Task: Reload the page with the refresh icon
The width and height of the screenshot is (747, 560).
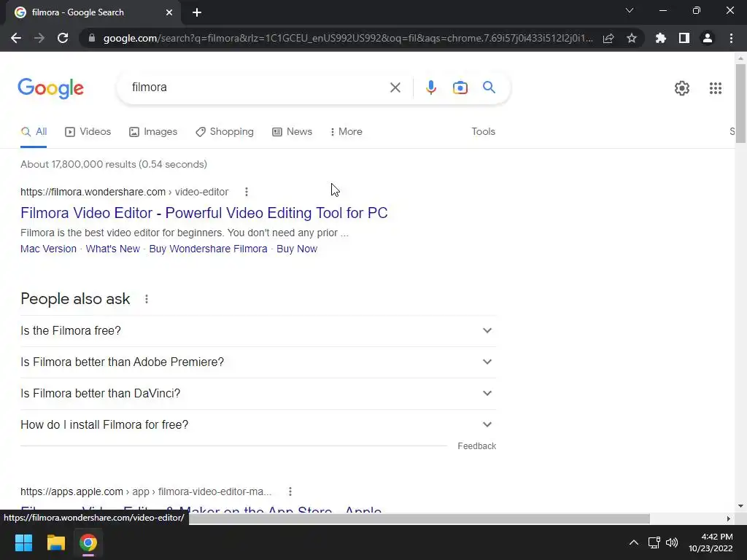Action: [63, 38]
